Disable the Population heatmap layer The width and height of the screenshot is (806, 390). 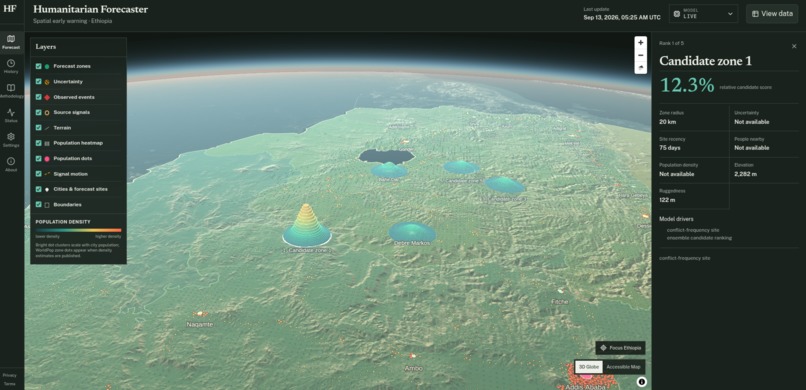tap(39, 143)
